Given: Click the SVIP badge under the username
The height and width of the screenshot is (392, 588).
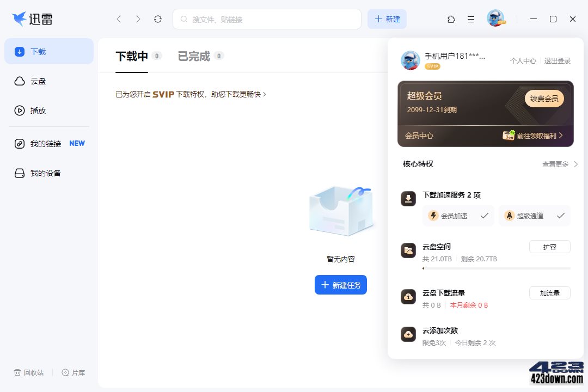Looking at the screenshot, I should pyautogui.click(x=432, y=66).
